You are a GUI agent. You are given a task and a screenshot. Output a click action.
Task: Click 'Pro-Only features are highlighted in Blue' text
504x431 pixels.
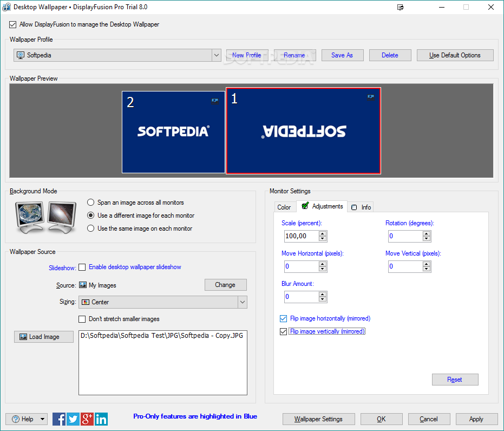pyautogui.click(x=195, y=416)
